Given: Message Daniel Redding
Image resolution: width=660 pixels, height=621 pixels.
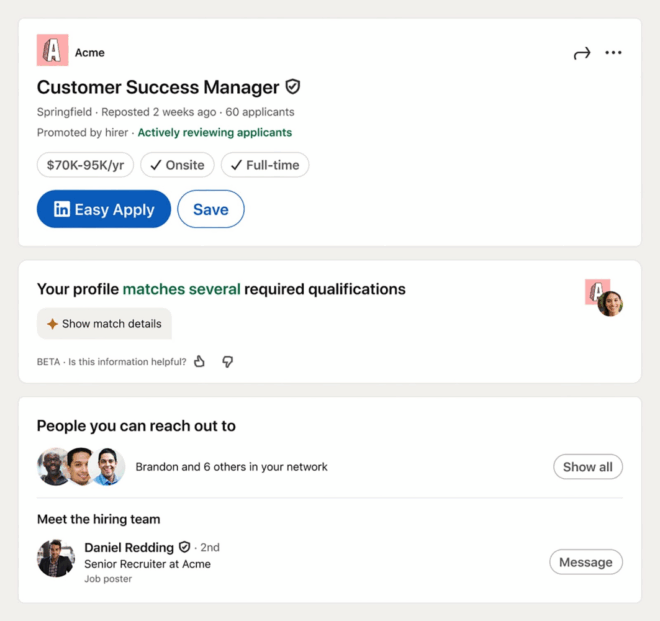Looking at the screenshot, I should (585, 562).
